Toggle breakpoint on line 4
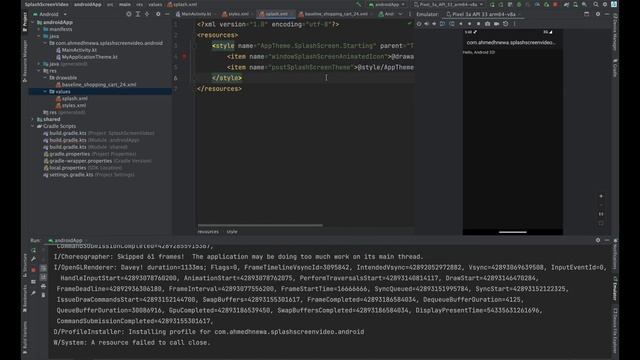Image resolution: width=640 pixels, height=360 pixels. point(184,56)
